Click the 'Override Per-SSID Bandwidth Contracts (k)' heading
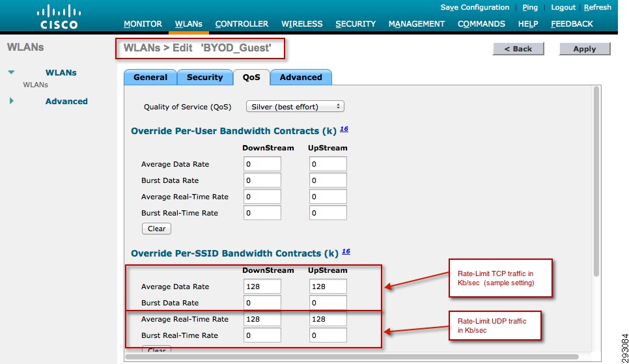Screen dimensions: 629x364 pos(234,253)
